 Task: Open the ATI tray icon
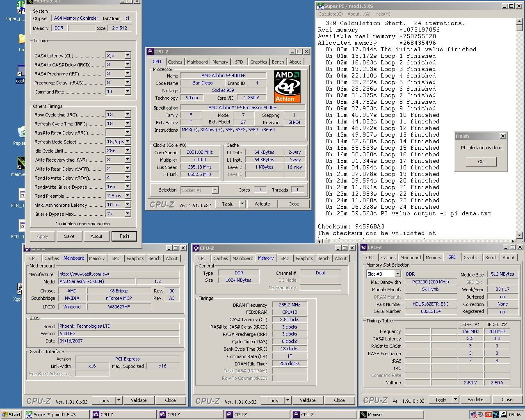[x=488, y=415]
